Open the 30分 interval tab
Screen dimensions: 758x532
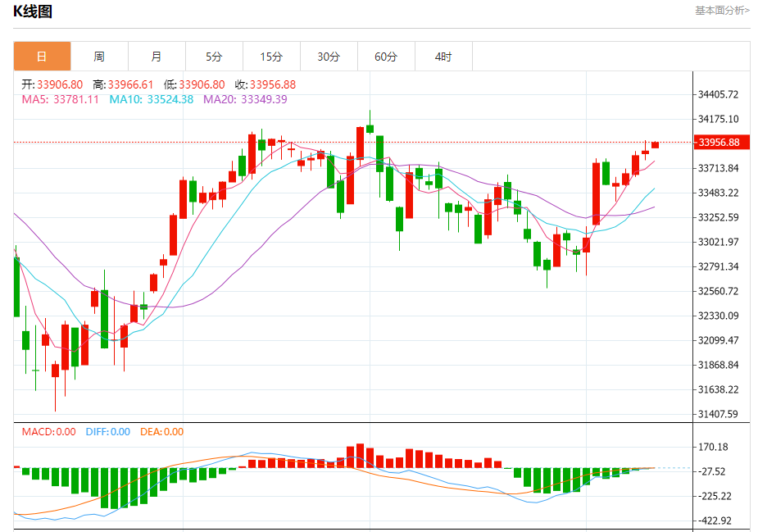tap(329, 57)
